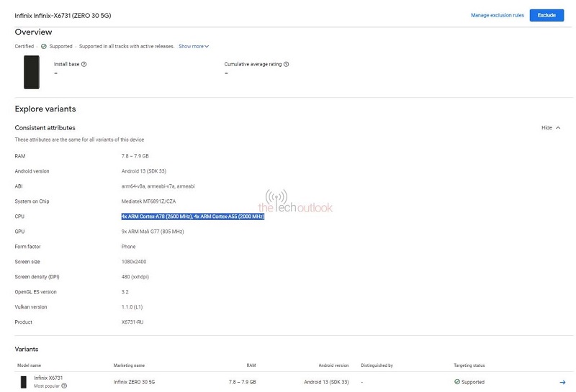Click 'Android 13 (SDK 33)' in the variant row
Screen dimensions: 576x392
[x=326, y=382]
